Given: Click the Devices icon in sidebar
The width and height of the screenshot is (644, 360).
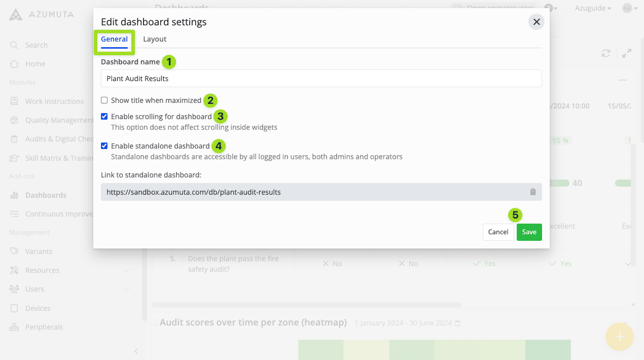Looking at the screenshot, I should (14, 308).
